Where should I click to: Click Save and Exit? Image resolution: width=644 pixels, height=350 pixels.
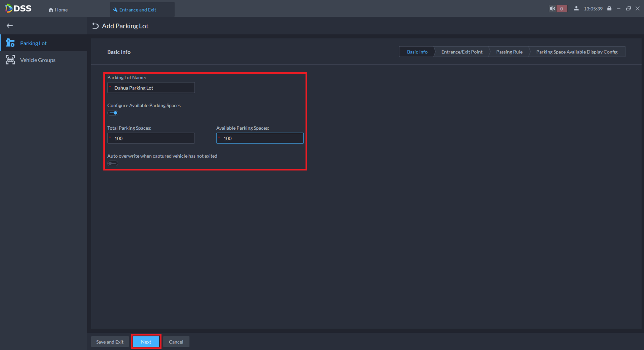pyautogui.click(x=110, y=342)
